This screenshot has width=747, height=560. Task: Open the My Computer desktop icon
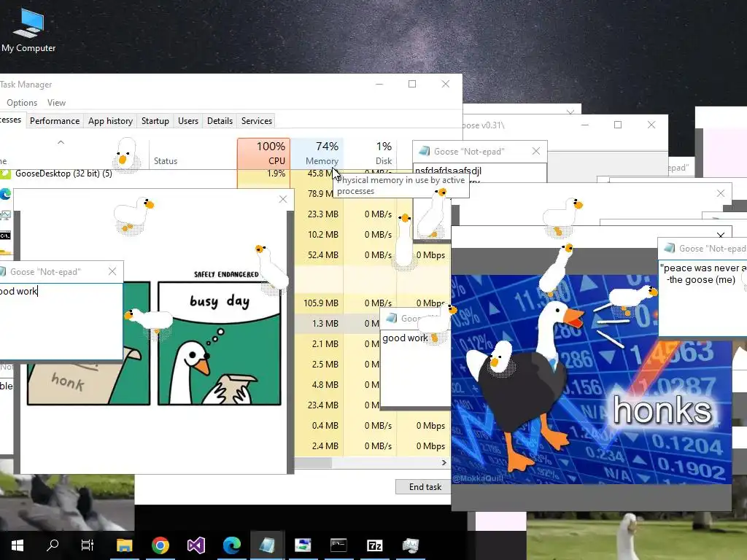click(28, 30)
